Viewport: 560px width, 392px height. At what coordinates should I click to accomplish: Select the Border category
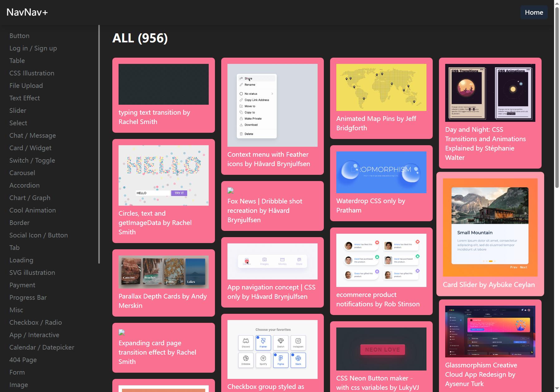[19, 223]
